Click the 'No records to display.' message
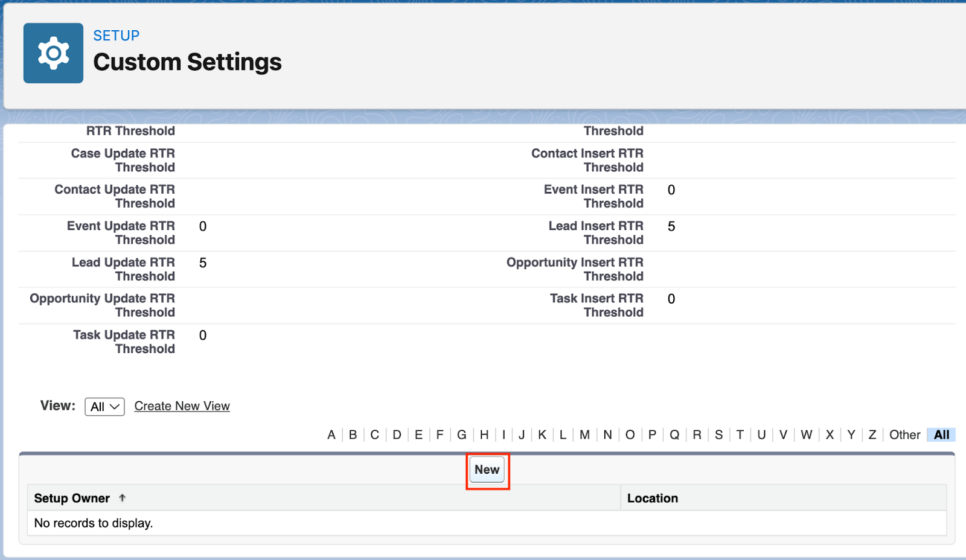This screenshot has height=560, width=966. (x=94, y=523)
